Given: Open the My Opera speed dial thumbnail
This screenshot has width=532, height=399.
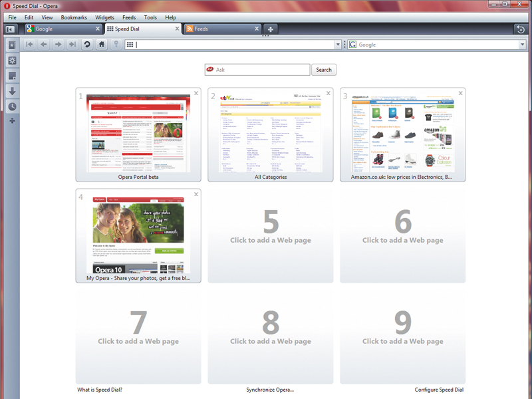Looking at the screenshot, I should [x=138, y=236].
